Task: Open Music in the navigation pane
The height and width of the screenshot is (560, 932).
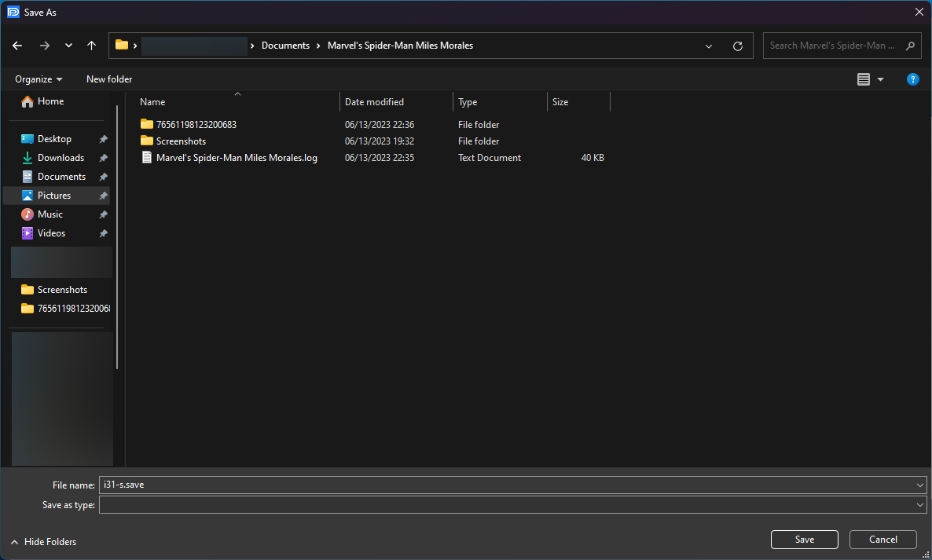Action: (50, 214)
